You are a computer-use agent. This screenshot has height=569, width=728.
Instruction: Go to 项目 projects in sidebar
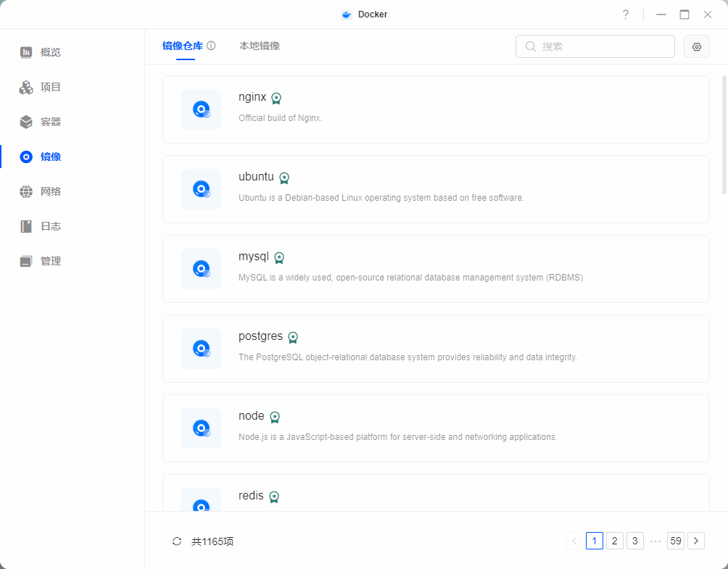(50, 87)
